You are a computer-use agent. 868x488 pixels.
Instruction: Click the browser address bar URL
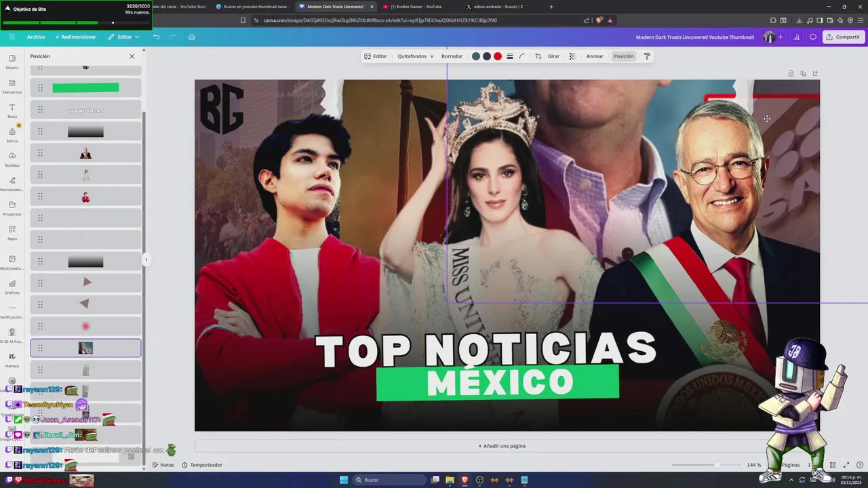pyautogui.click(x=380, y=20)
